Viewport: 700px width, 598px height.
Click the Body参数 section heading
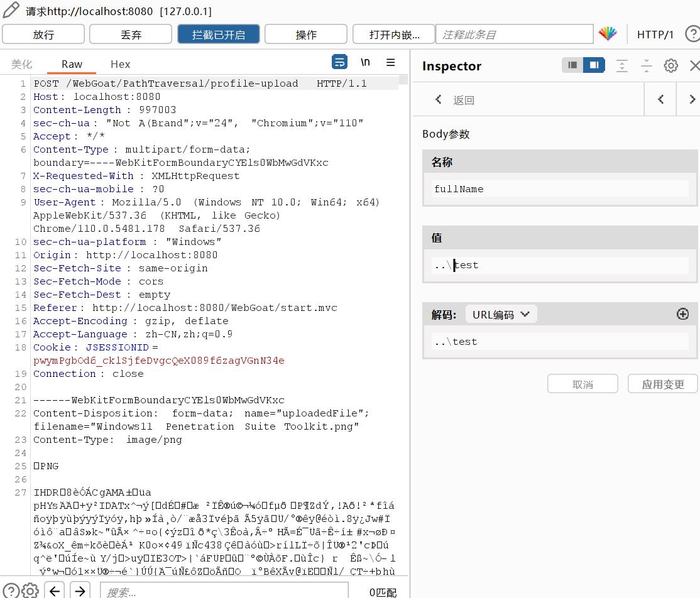[x=446, y=134]
